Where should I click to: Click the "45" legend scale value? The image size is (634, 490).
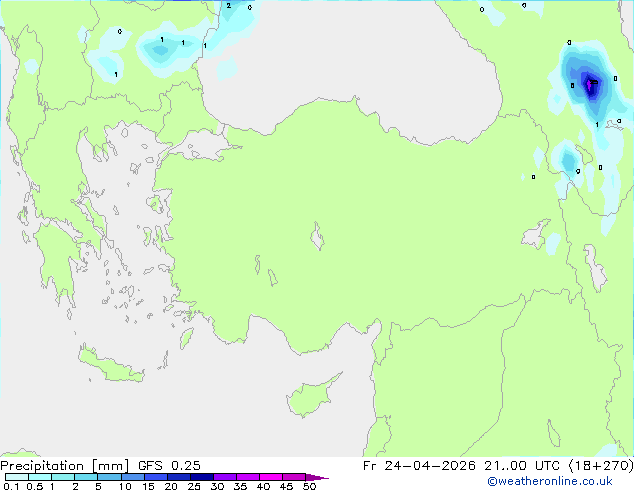point(286,486)
